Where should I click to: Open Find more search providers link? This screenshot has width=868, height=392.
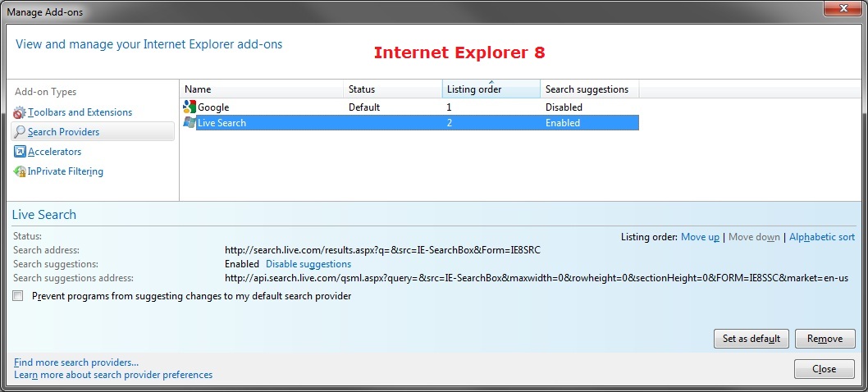click(x=76, y=362)
